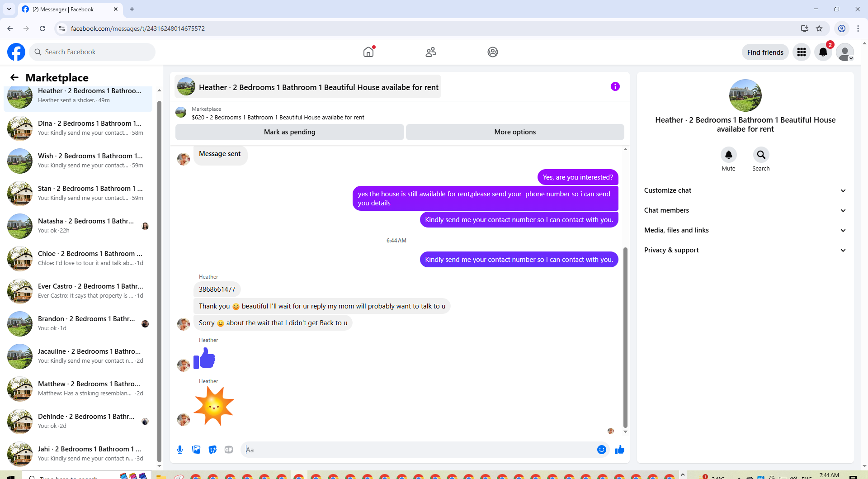This screenshot has height=479, width=868.
Task: Open the Windows Start button
Action: [x=11, y=477]
